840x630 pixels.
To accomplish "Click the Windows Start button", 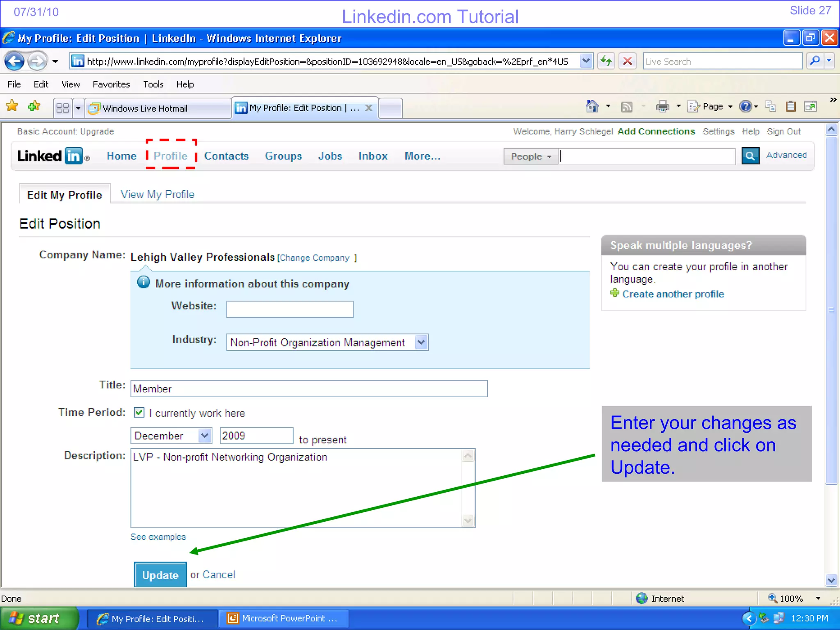I will [x=39, y=618].
